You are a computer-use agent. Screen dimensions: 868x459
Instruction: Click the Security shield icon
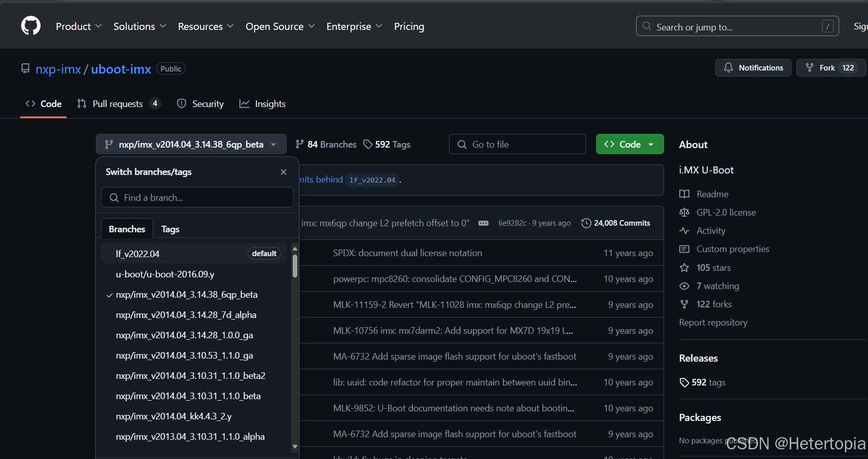pos(182,103)
